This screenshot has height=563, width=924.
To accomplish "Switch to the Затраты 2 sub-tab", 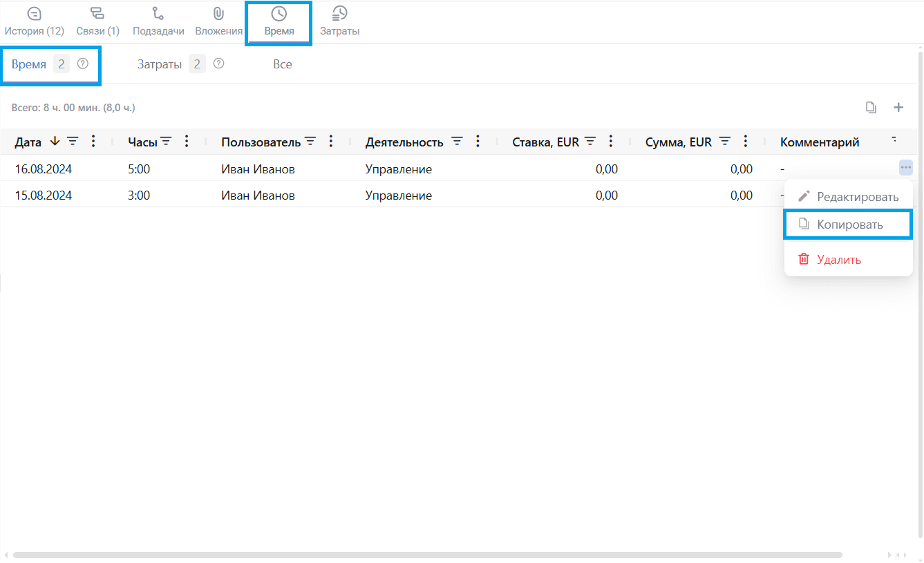I will (180, 64).
